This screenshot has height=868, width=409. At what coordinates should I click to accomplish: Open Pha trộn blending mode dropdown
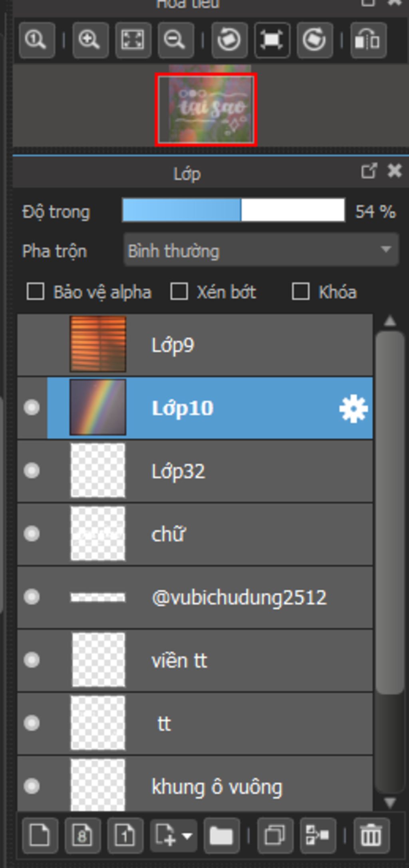click(x=261, y=250)
